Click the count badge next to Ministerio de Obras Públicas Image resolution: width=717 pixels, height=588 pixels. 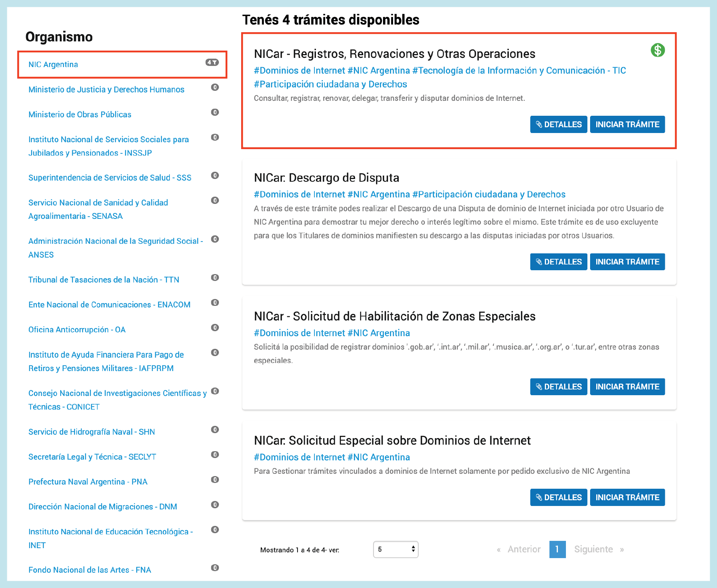tap(215, 112)
